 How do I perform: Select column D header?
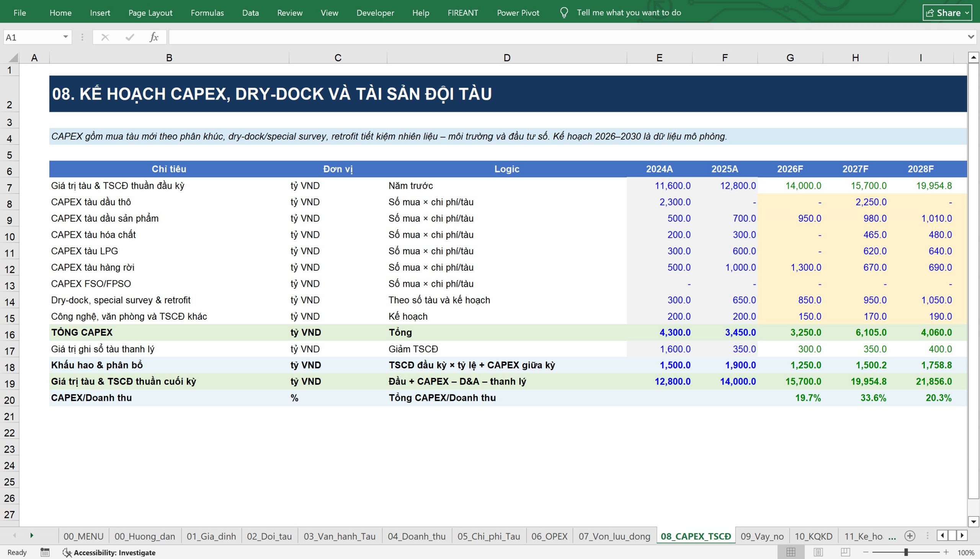[507, 57]
